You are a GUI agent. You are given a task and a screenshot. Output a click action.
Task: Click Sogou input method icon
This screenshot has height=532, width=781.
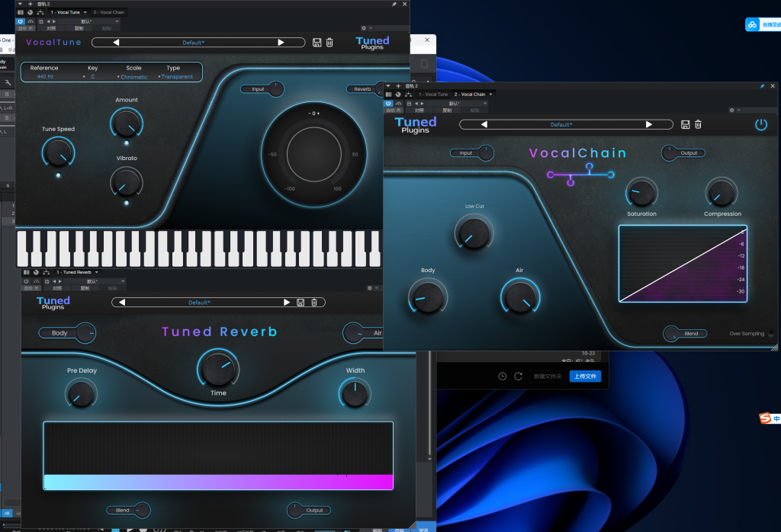point(765,418)
